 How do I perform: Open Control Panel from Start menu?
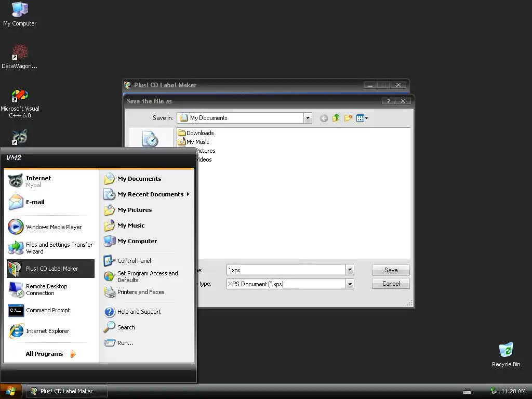pyautogui.click(x=147, y=261)
